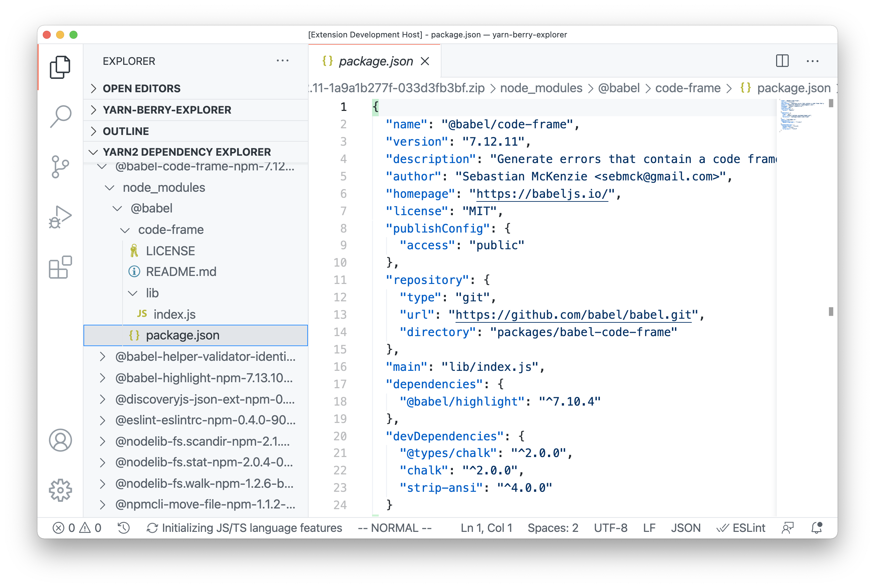This screenshot has height=588, width=875.
Task: Open the Manage gear menu
Action: pos(60,490)
